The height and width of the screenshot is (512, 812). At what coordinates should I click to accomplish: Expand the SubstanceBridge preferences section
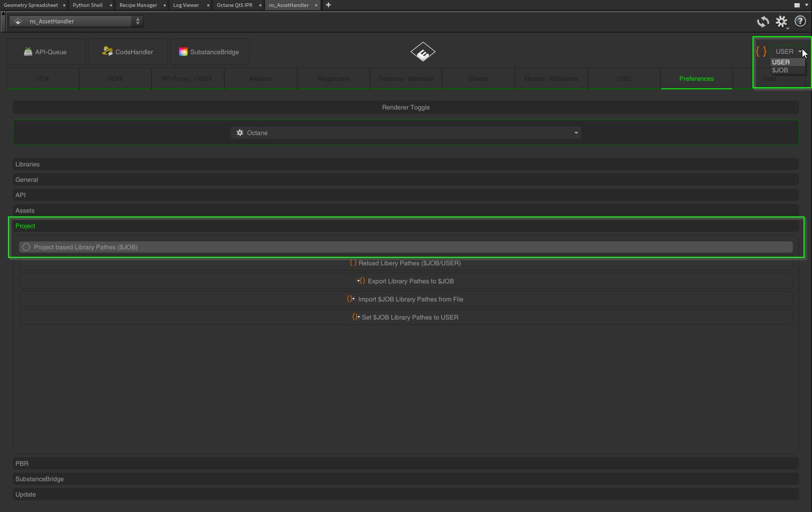pos(39,479)
